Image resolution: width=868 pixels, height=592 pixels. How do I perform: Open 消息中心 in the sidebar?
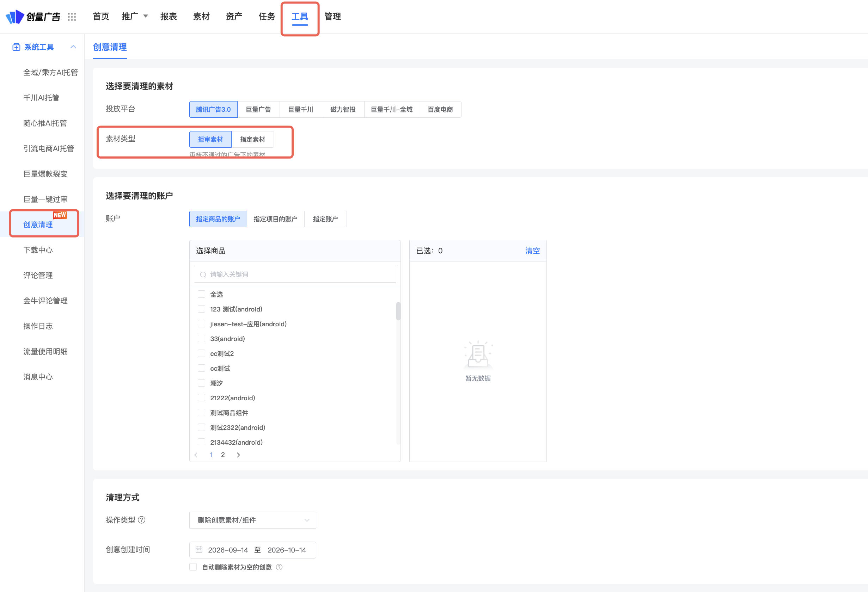(x=38, y=377)
